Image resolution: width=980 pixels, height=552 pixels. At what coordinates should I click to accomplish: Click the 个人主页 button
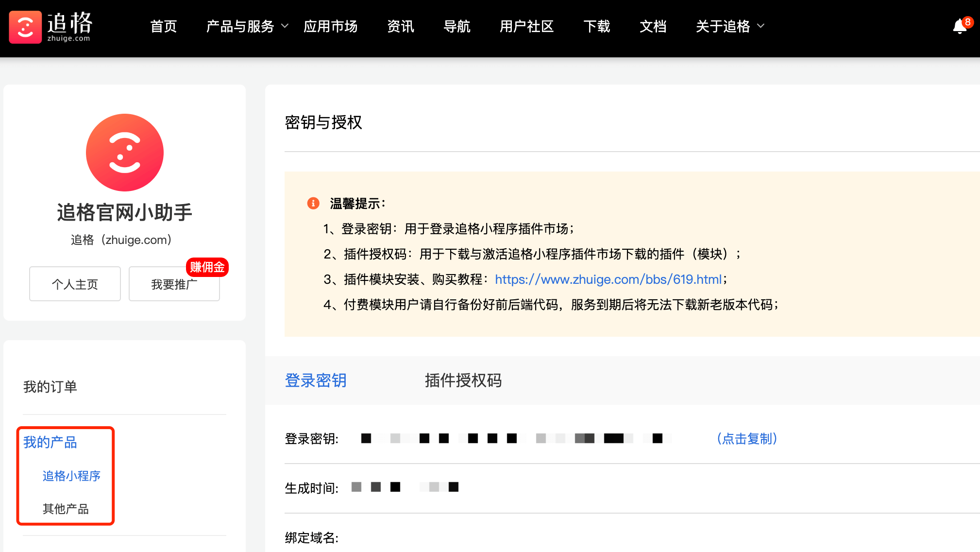pyautogui.click(x=75, y=284)
